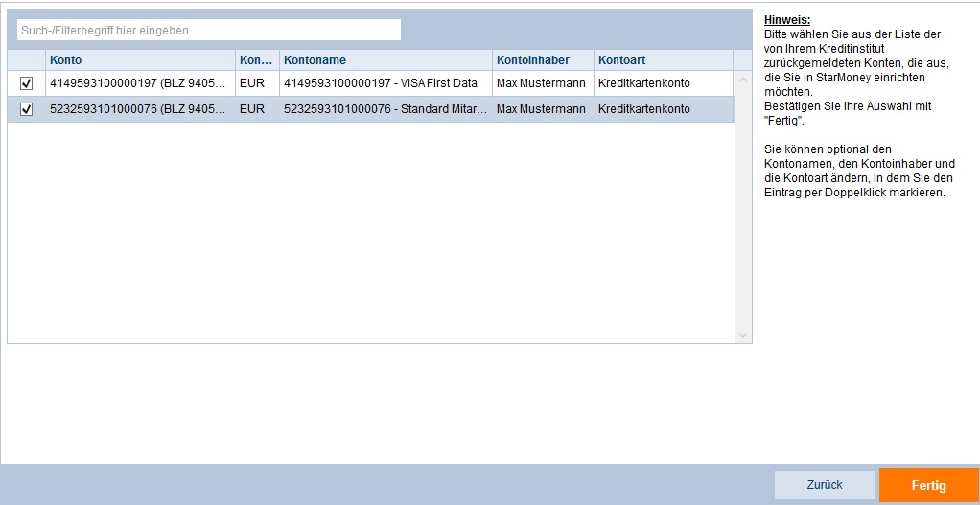Go back with the Zurück button
Image resolution: width=980 pixels, height=505 pixels.
[824, 485]
